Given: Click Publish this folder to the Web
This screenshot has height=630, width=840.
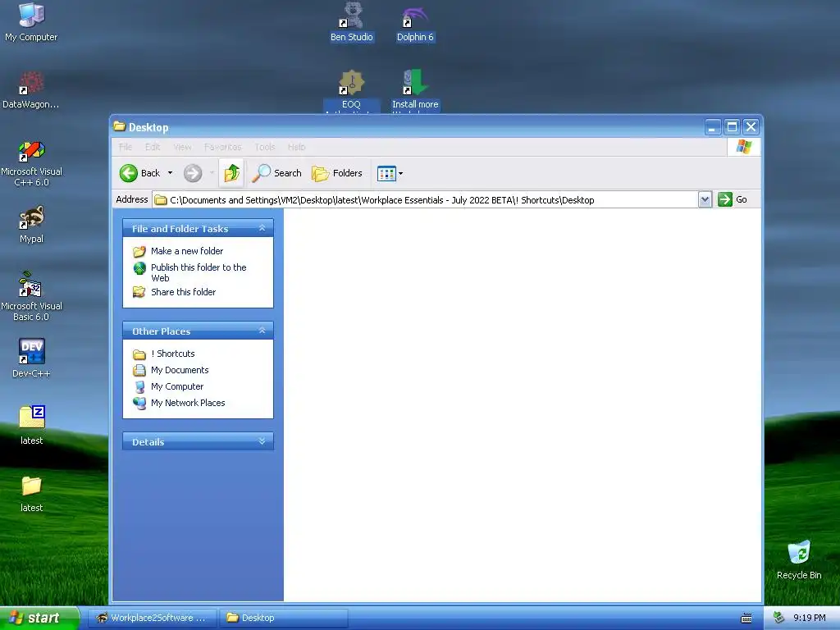Looking at the screenshot, I should point(199,272).
